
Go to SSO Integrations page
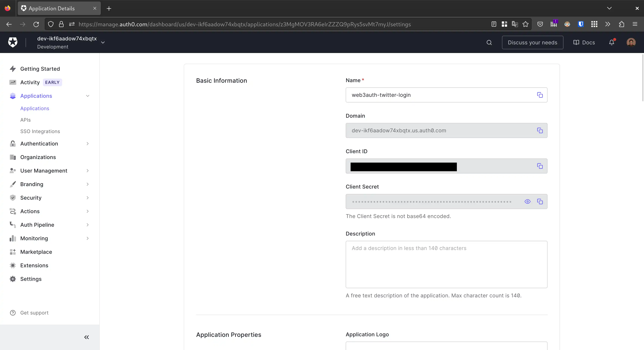(x=40, y=131)
